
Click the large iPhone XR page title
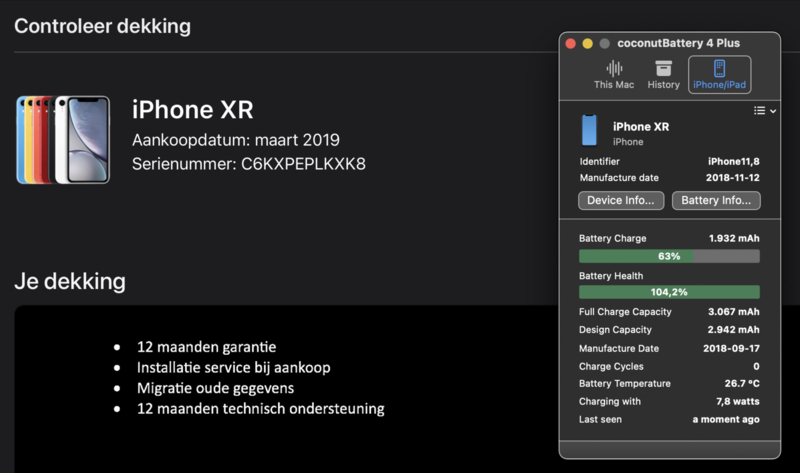(x=192, y=110)
